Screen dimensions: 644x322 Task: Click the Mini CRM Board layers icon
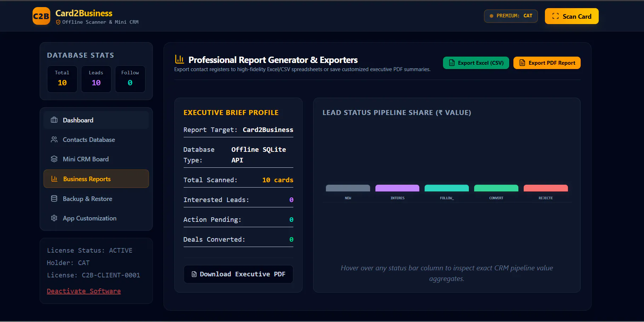(x=54, y=159)
